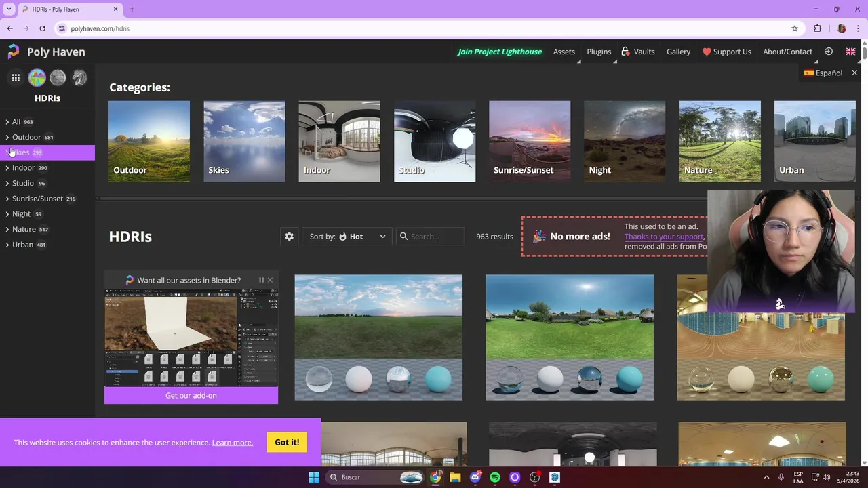Open About/Contact page

787,52
